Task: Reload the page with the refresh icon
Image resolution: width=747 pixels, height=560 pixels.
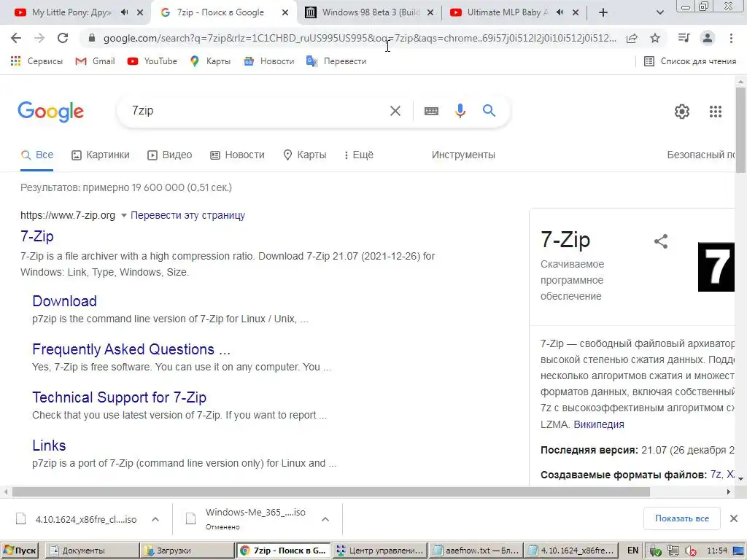Action: coord(63,38)
